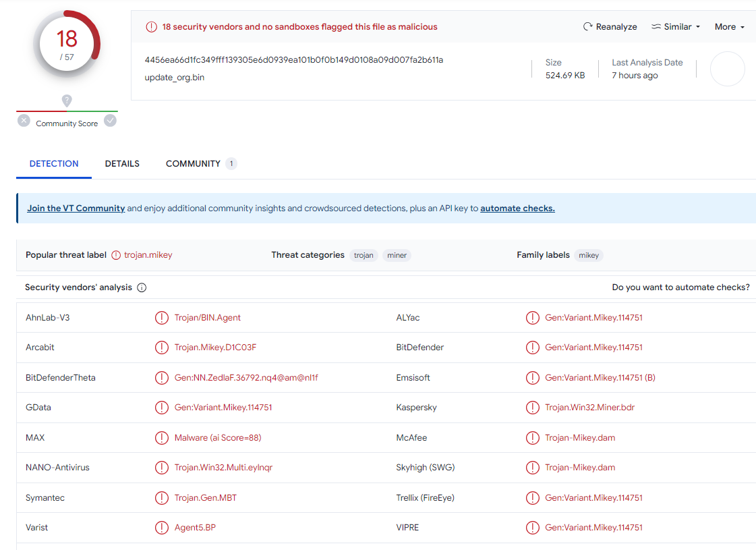Viewport: 756px width, 550px height.
Task: Switch to the DETAILS tab
Action: click(x=122, y=164)
